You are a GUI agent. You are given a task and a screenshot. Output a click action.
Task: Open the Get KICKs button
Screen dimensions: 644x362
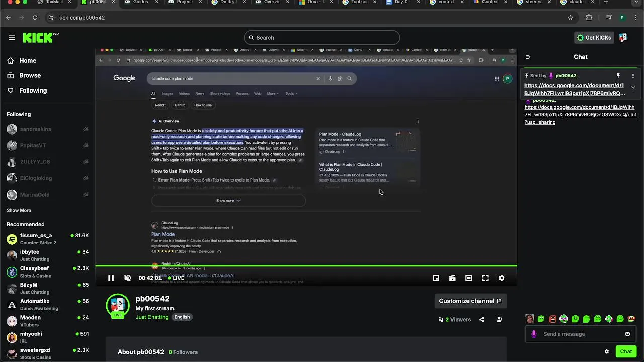click(x=594, y=38)
